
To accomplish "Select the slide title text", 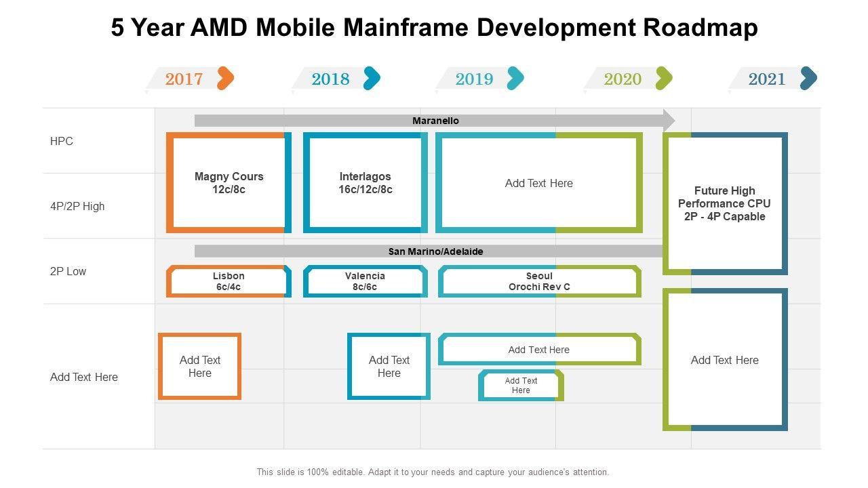I will (x=434, y=28).
